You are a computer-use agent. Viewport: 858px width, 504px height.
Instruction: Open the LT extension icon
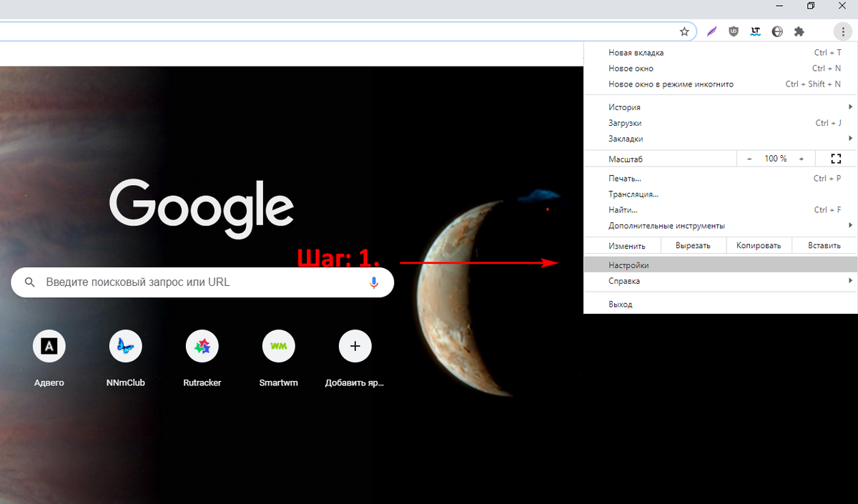(x=755, y=31)
